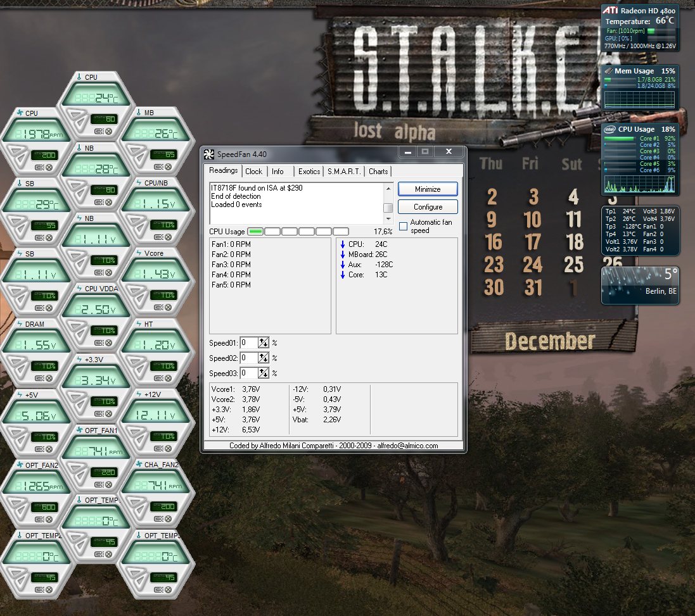Open the Berlin, BE weather gadget
The width and height of the screenshot is (695, 616).
click(x=640, y=286)
